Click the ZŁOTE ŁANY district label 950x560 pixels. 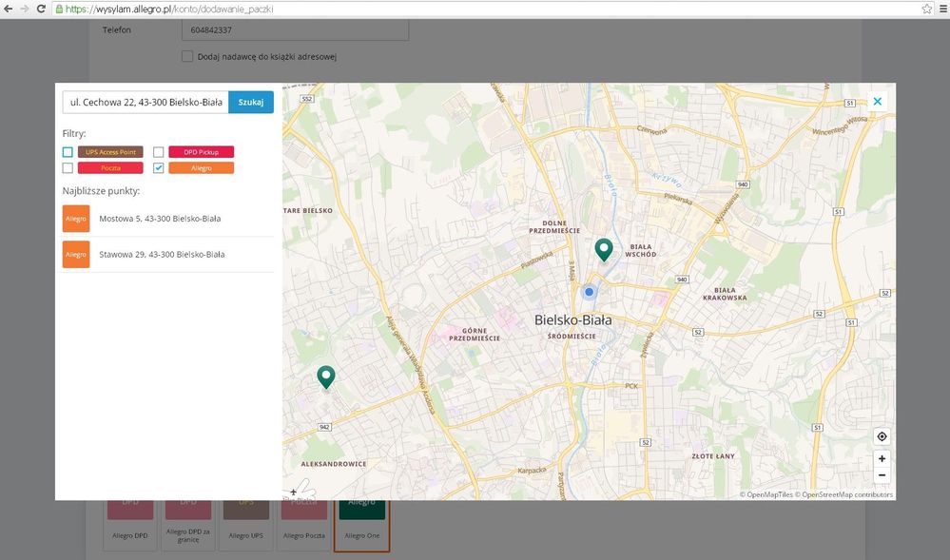point(713,455)
